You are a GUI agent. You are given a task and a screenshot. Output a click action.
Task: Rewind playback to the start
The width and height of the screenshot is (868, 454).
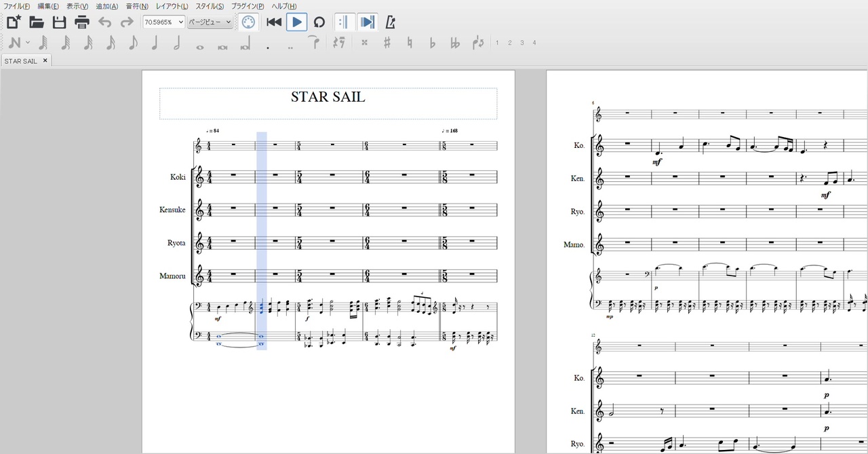pyautogui.click(x=274, y=22)
